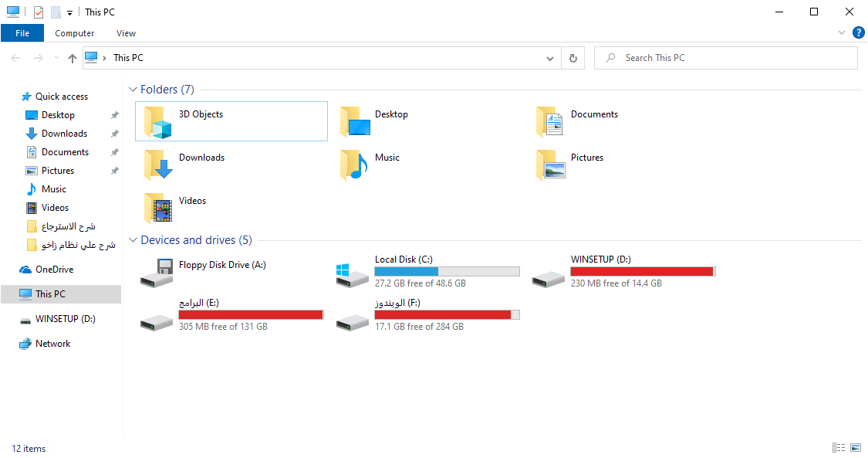Viewport: 868px width, 458px height.
Task: Click the Search This PC field
Action: point(726,58)
